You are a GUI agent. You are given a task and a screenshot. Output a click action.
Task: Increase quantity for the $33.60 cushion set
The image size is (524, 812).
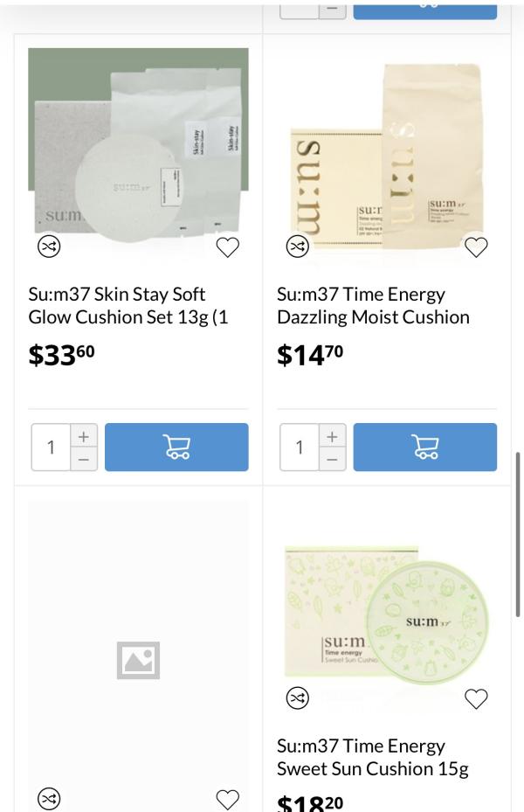point(84,435)
